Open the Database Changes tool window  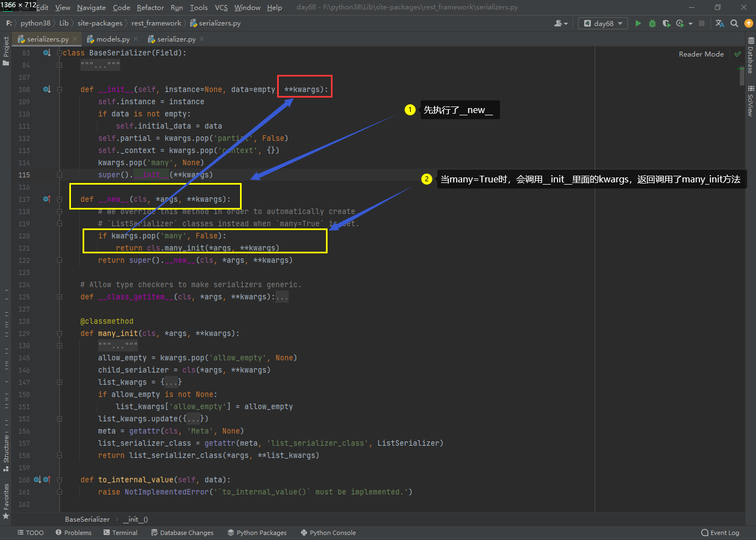click(x=182, y=533)
